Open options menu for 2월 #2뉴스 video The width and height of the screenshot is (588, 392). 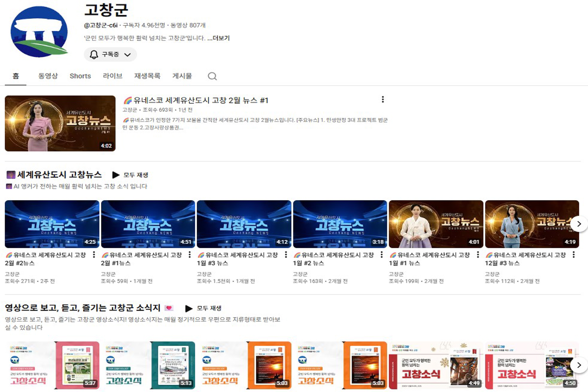pyautogui.click(x=94, y=255)
